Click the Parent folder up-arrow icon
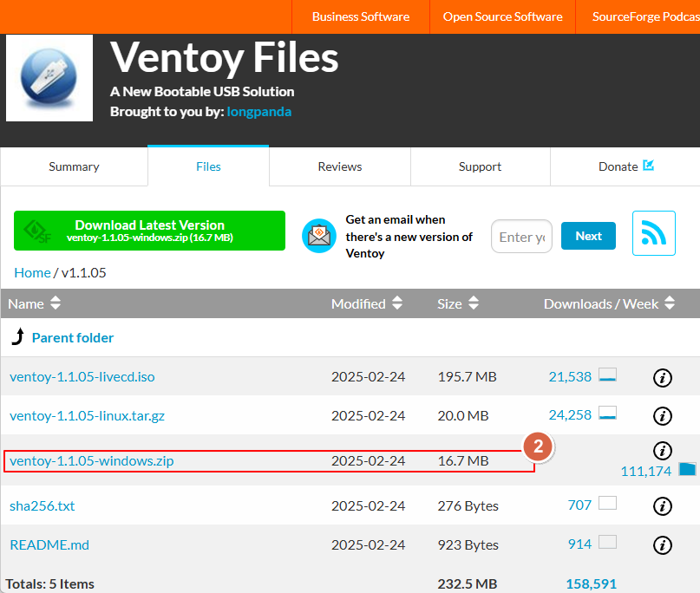700x593 pixels. click(18, 337)
